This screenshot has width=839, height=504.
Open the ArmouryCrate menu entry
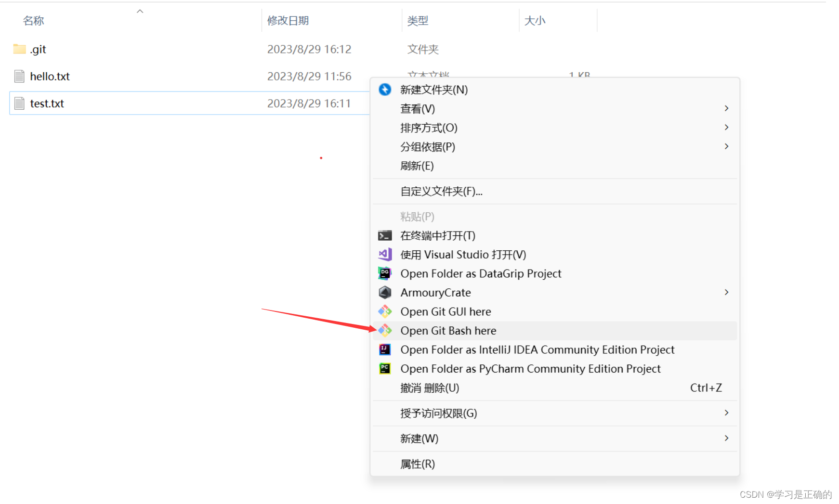coord(555,292)
